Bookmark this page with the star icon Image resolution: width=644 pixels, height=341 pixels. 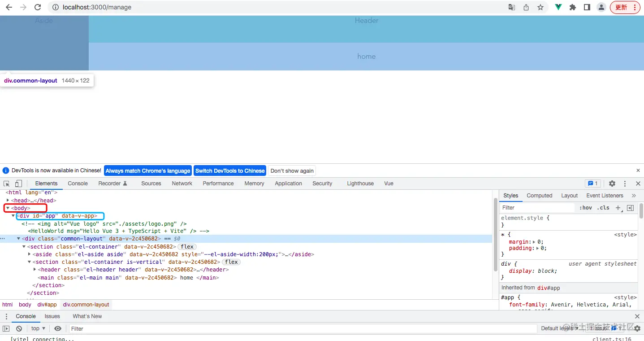[540, 7]
